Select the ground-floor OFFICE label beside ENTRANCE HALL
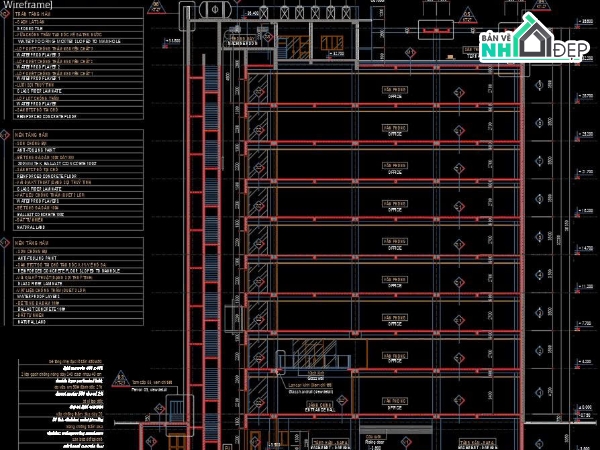The width and height of the screenshot is (600, 450). pos(395,404)
